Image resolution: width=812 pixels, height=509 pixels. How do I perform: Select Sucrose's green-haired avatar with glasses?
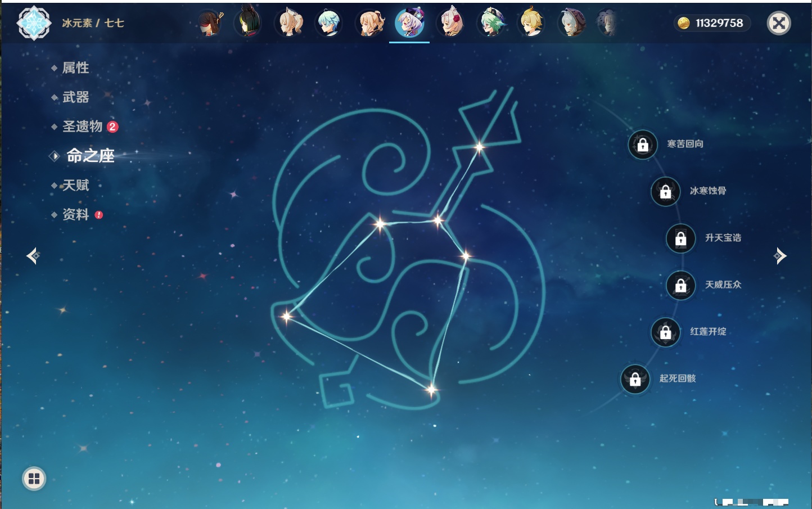tap(491, 23)
